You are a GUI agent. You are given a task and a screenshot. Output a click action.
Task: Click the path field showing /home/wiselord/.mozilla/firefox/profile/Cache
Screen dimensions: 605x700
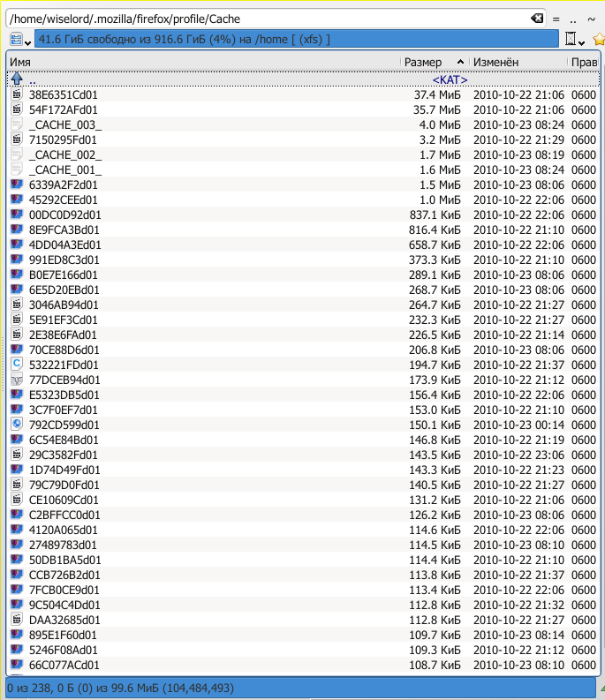click(276, 19)
